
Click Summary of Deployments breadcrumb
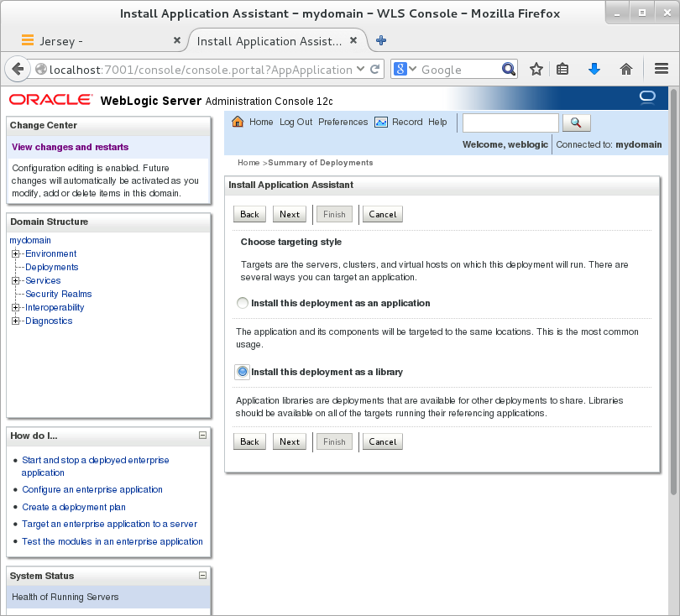click(x=321, y=163)
